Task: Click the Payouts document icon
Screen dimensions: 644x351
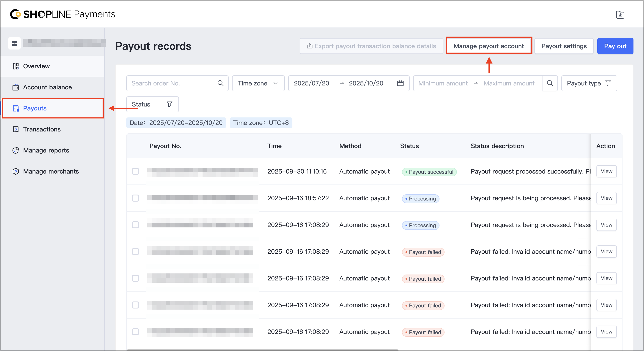Action: (16, 108)
